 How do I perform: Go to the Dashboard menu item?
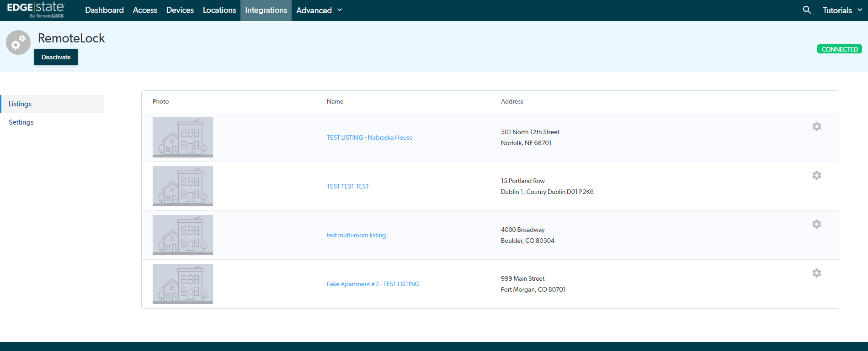click(x=104, y=10)
